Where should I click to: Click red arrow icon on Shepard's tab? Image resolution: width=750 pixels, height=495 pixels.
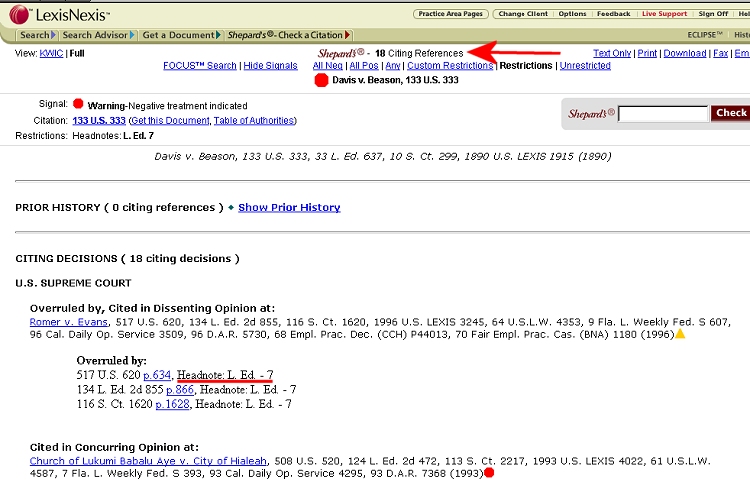click(x=348, y=35)
